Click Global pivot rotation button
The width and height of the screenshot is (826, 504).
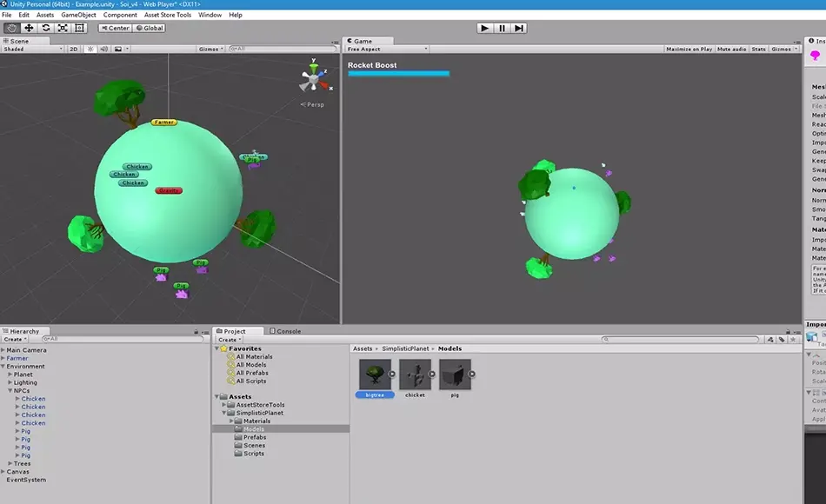[150, 28]
